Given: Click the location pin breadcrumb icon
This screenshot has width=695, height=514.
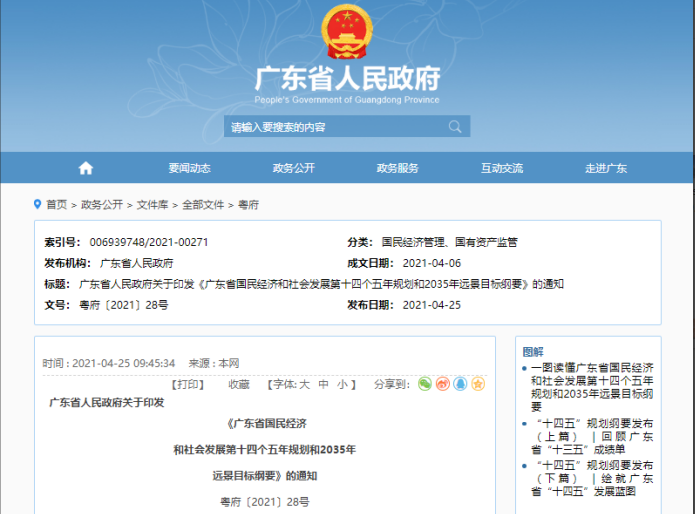Looking at the screenshot, I should point(37,204).
